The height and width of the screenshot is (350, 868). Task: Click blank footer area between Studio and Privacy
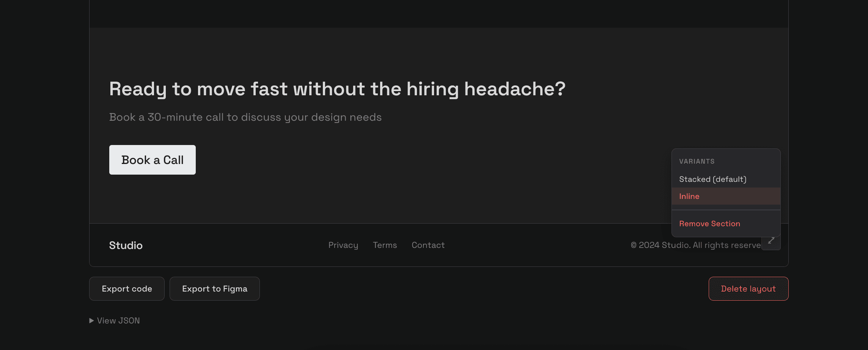click(235, 245)
